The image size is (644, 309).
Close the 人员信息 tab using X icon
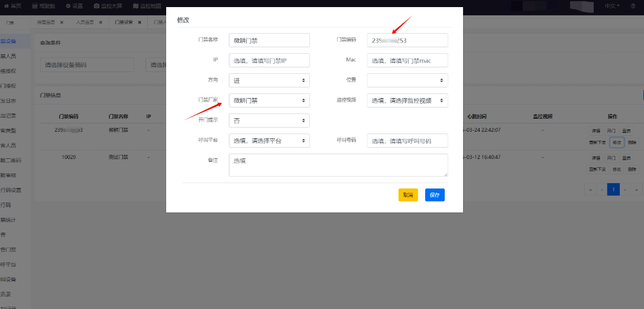click(101, 22)
